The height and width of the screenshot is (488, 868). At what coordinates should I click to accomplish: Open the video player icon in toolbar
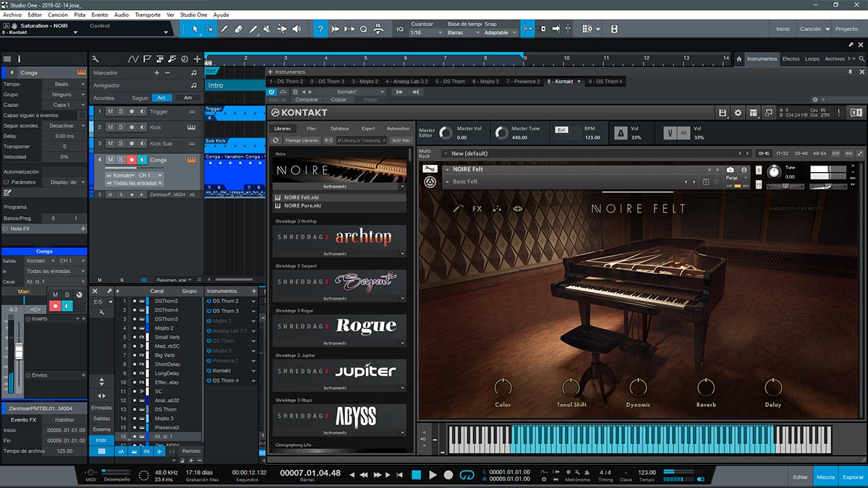614,29
